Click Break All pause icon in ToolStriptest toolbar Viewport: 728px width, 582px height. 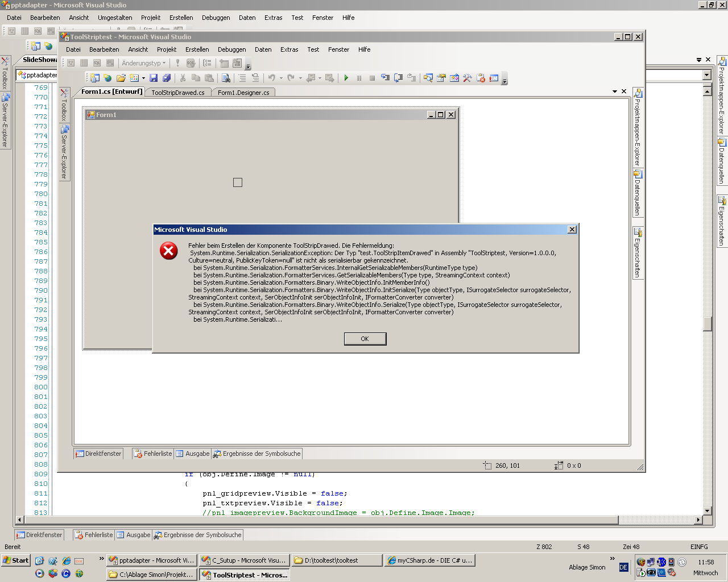[x=359, y=78]
